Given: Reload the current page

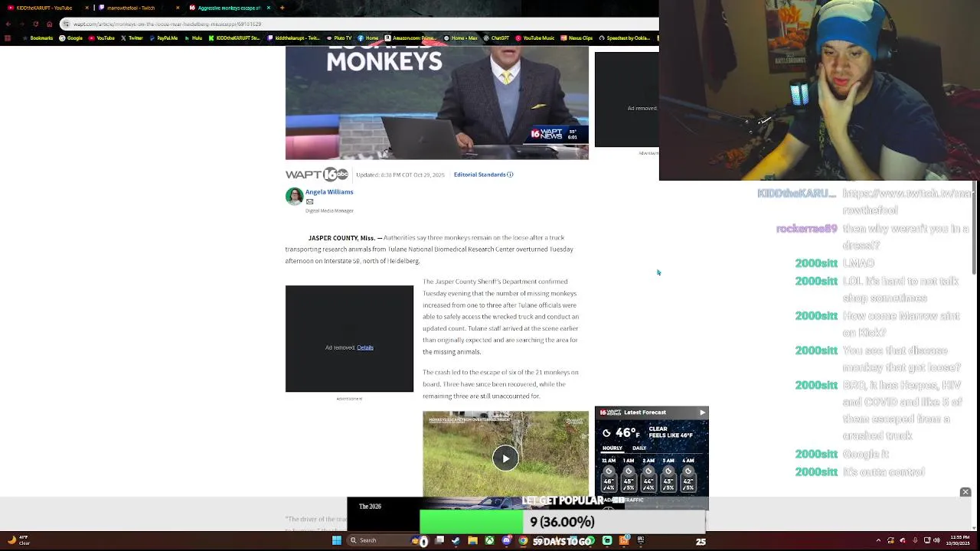Looking at the screenshot, I should click(35, 24).
